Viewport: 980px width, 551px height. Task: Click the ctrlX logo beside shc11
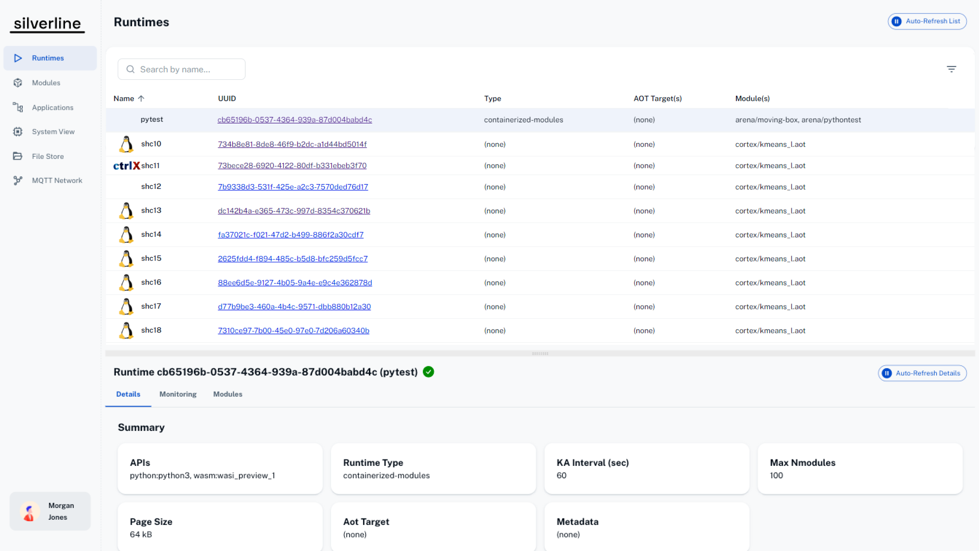point(127,166)
